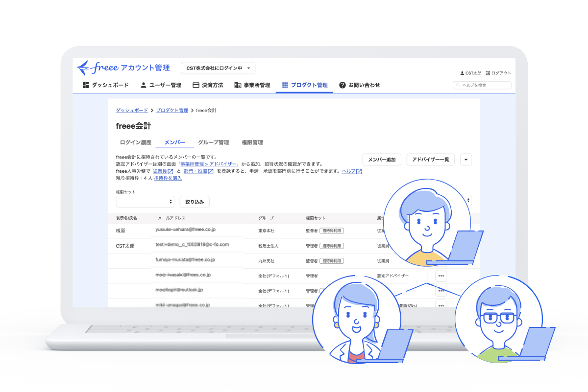This screenshot has height=392, width=588.
Task: Click the CST太郎 user profile icon
Action: (x=462, y=73)
